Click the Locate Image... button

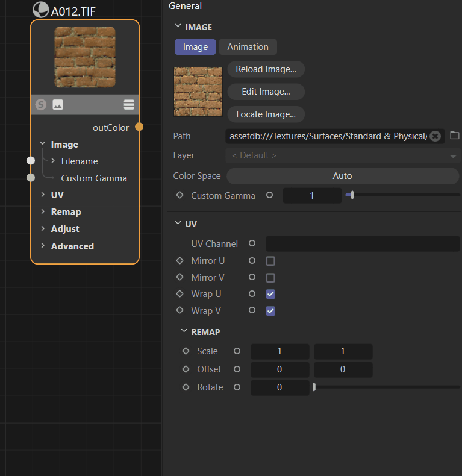(266, 114)
